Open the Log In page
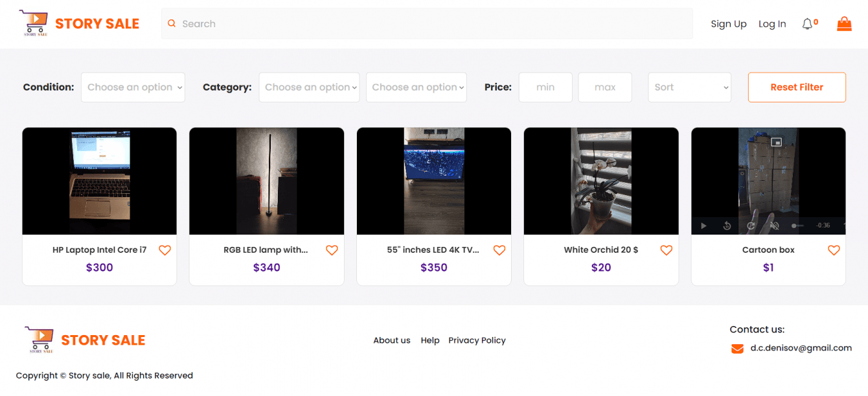This screenshot has height=396, width=868. pos(772,24)
